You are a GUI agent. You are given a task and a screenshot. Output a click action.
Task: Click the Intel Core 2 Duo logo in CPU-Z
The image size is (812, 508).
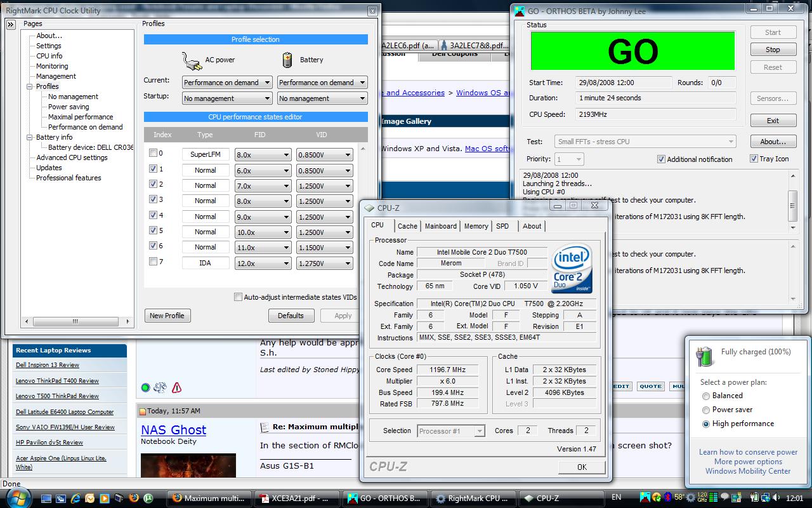[572, 268]
